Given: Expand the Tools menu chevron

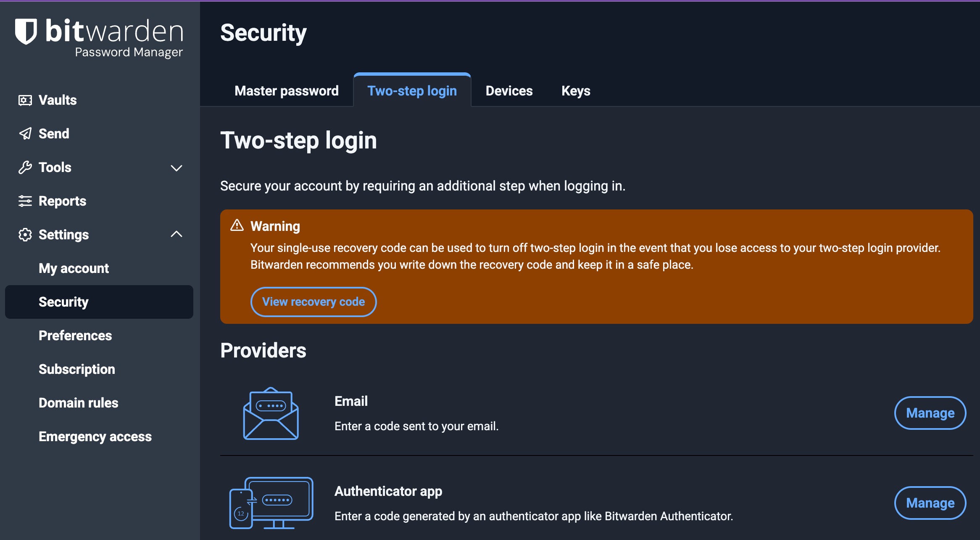Looking at the screenshot, I should point(177,168).
